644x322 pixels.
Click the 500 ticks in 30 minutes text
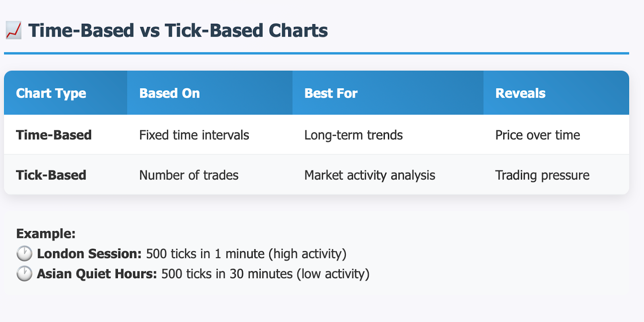click(x=227, y=274)
